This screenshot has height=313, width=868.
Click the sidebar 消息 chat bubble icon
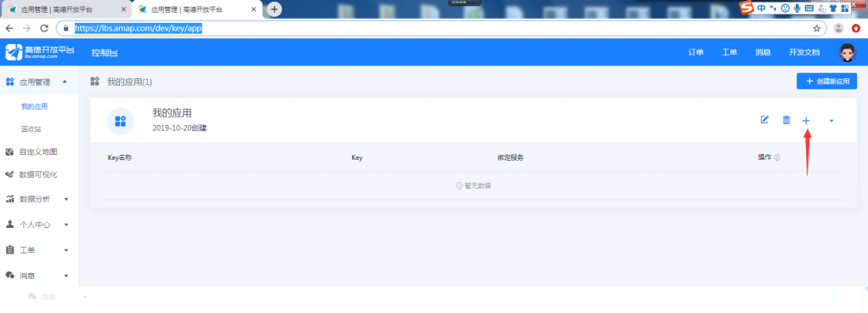coord(9,276)
